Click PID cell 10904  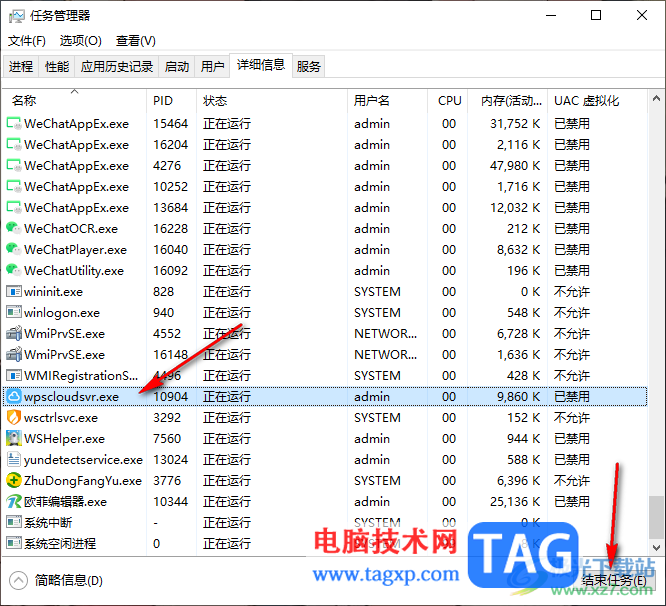point(170,397)
